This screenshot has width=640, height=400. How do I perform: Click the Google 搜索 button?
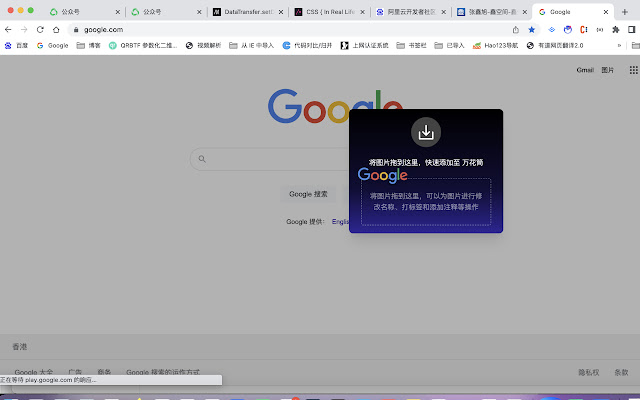308,194
